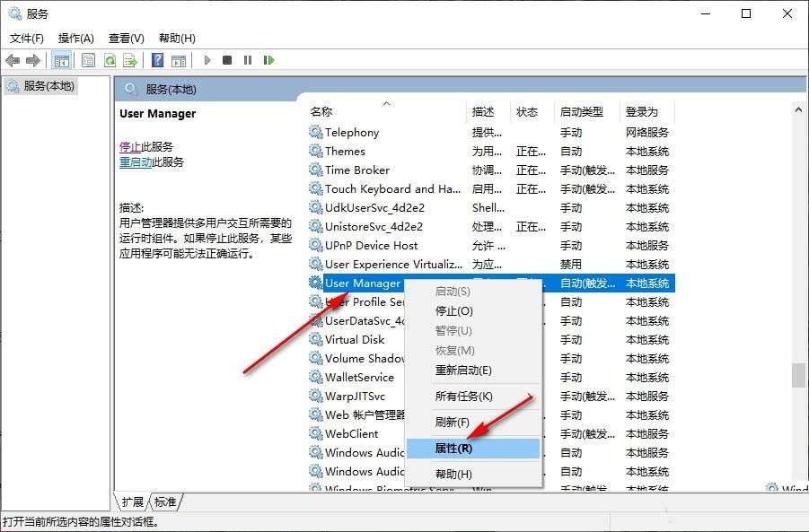
Task: Click the Forward arrow in the toolbar
Action: (33, 60)
